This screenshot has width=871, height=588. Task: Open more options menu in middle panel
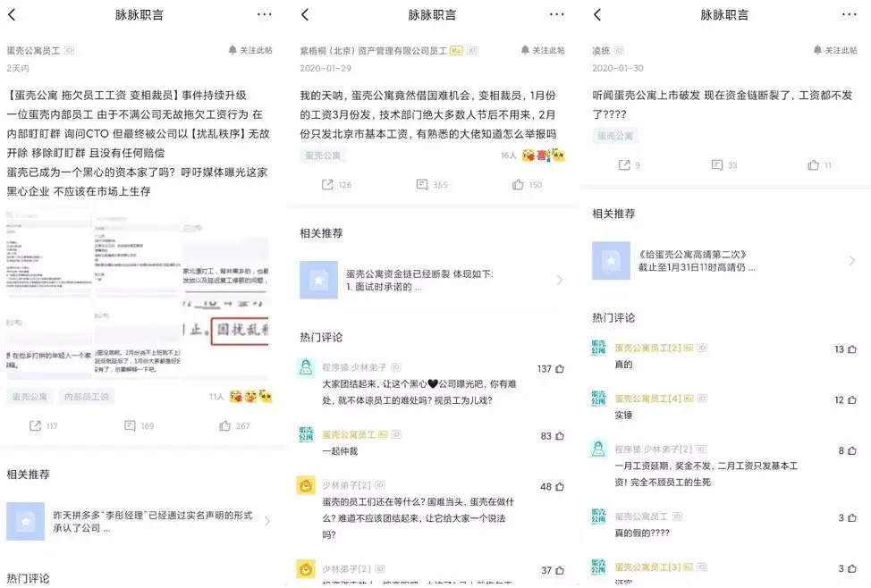click(x=556, y=14)
